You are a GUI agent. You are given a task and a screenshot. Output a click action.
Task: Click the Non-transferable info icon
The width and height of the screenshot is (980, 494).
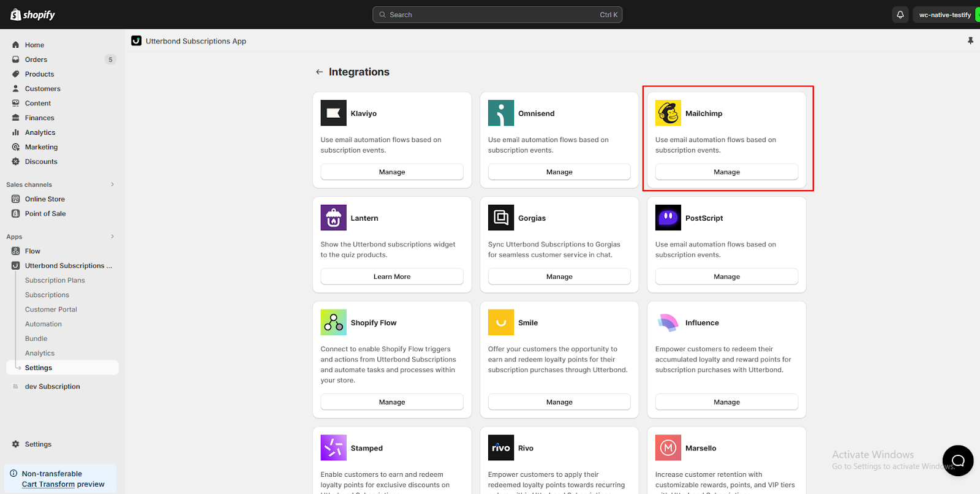pyautogui.click(x=13, y=473)
